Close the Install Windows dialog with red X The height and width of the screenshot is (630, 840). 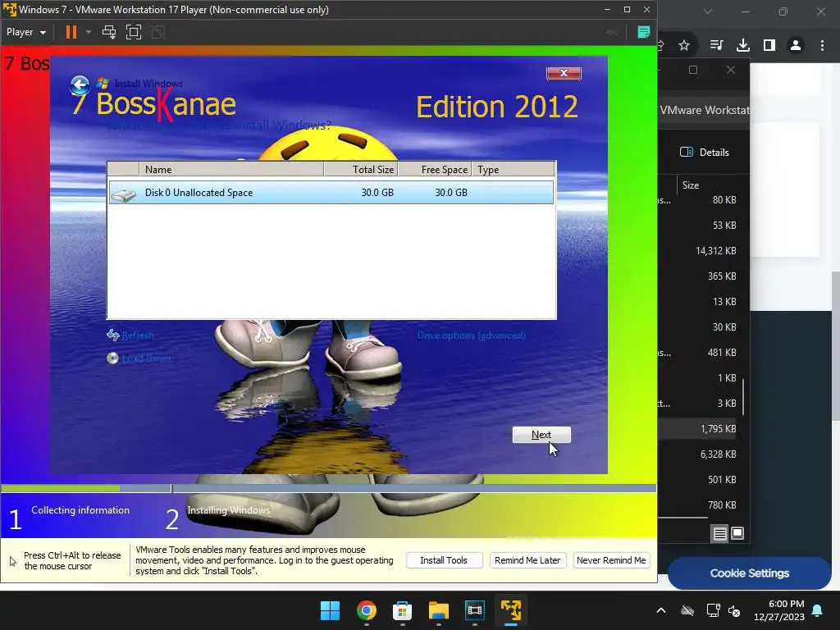[564, 73]
